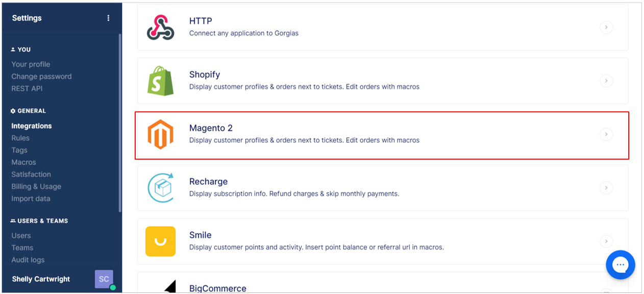Click the yellow Smile logo icon
This screenshot has width=644, height=294.
tap(160, 241)
